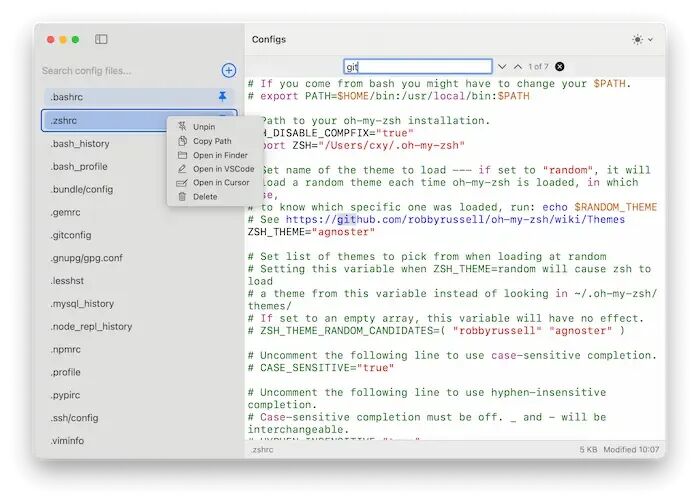
Task: Go to next search match chevron
Action: click(502, 67)
